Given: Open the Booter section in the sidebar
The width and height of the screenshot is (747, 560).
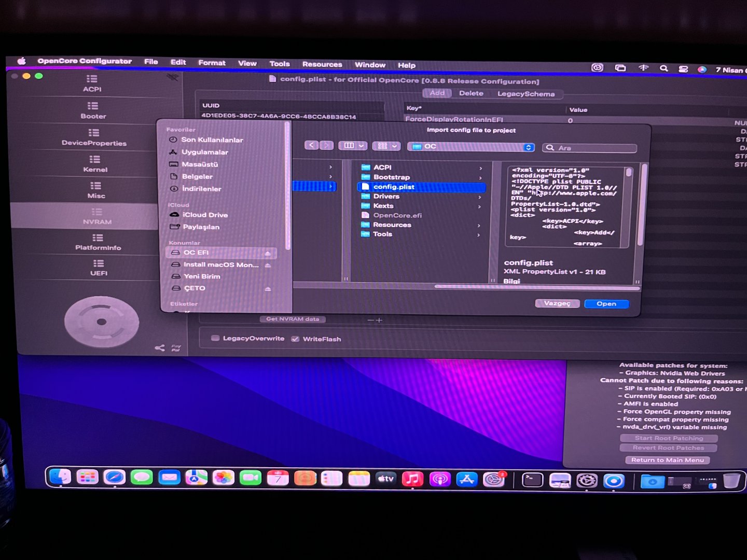Looking at the screenshot, I should pos(93,110).
